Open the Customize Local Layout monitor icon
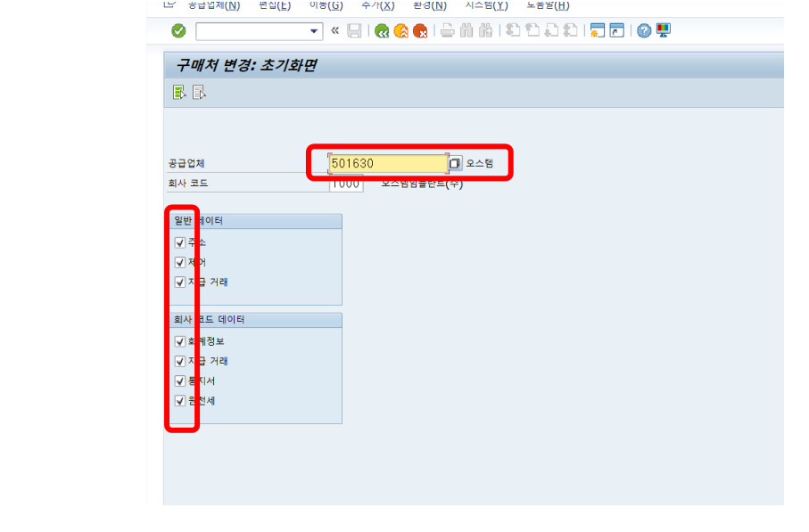 pyautogui.click(x=663, y=31)
